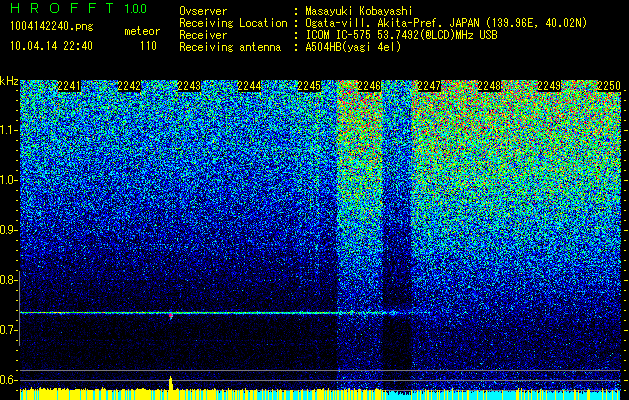Click the meteor count value 110
The height and width of the screenshot is (400, 629).
click(x=148, y=46)
